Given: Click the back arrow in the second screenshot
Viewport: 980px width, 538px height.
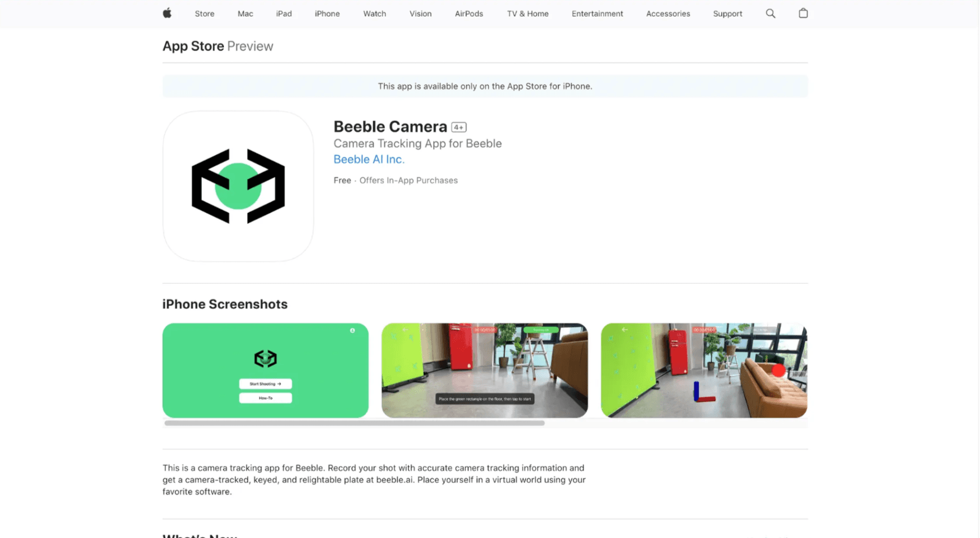Looking at the screenshot, I should pos(404,330).
